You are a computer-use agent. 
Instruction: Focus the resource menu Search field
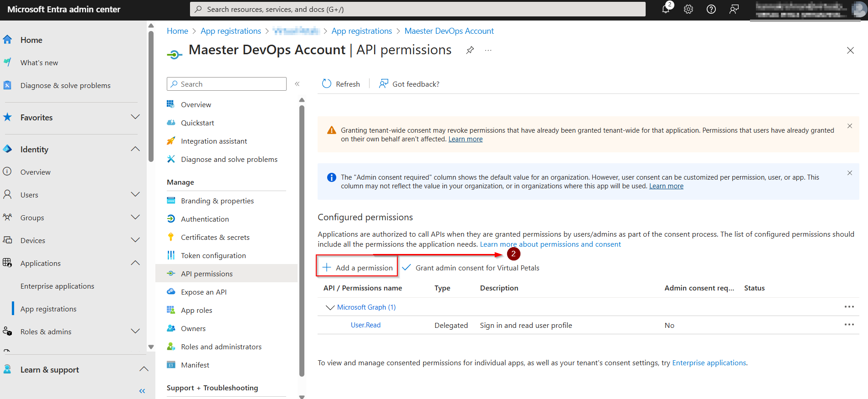(226, 84)
